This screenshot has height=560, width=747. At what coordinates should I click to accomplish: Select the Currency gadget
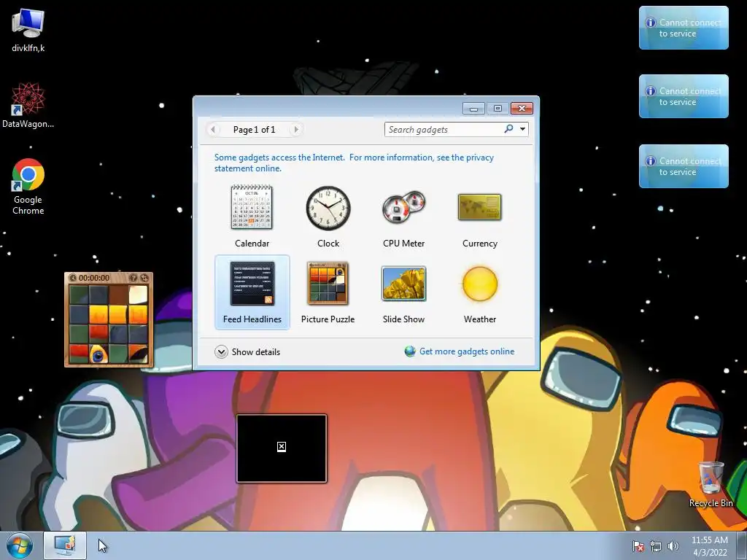(x=480, y=216)
